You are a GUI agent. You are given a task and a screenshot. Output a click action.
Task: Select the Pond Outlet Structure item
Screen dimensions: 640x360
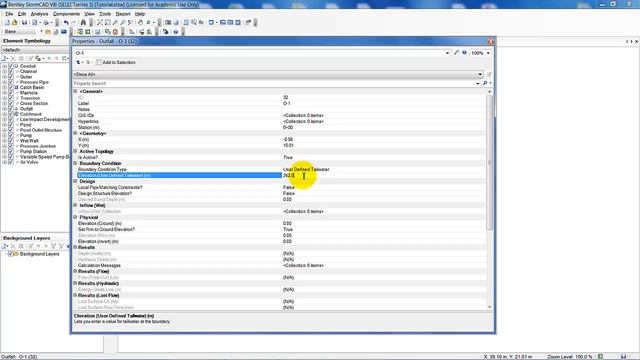[41, 130]
